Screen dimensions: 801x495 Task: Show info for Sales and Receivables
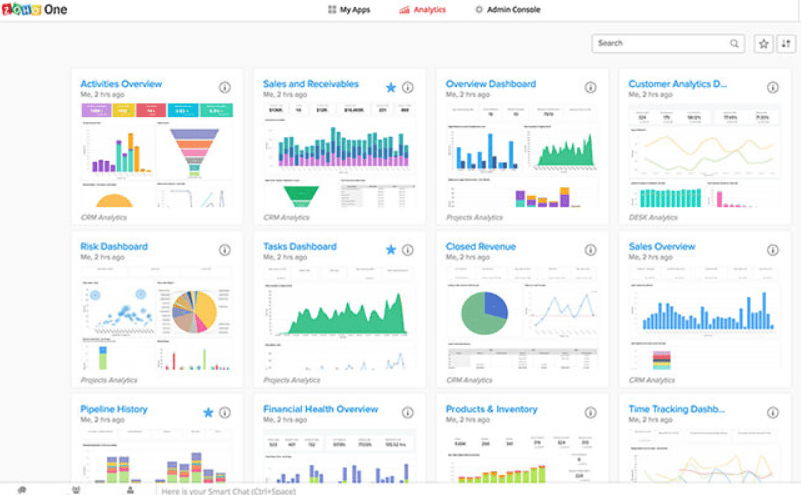pyautogui.click(x=408, y=87)
